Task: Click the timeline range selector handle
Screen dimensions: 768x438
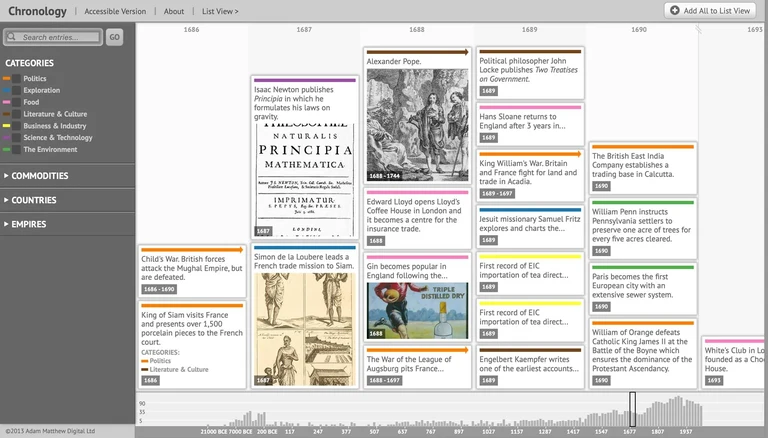Action: [x=632, y=408]
